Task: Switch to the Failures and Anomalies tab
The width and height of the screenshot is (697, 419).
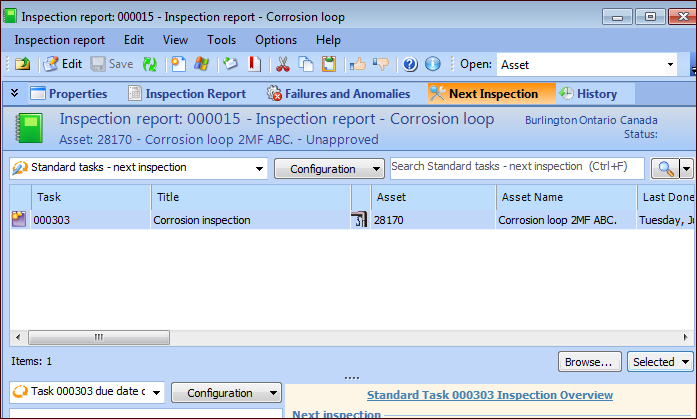Action: [x=339, y=93]
